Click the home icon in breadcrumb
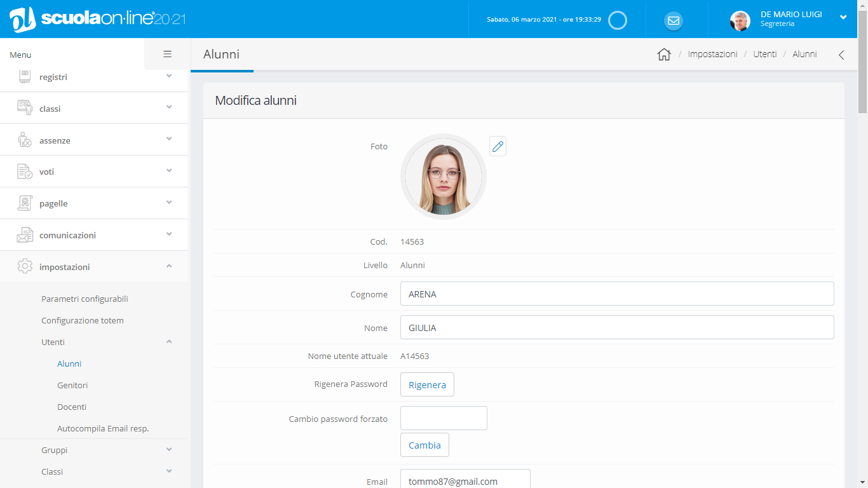The width and height of the screenshot is (868, 488). (664, 55)
